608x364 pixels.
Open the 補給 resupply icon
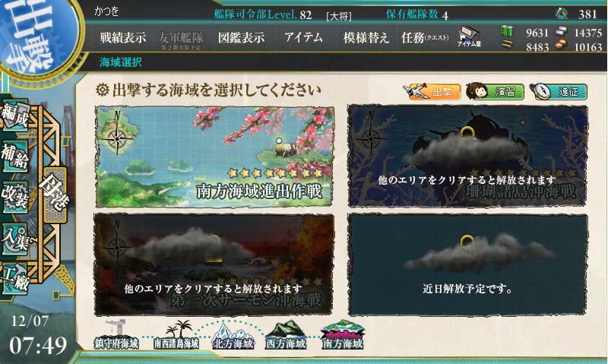15,157
